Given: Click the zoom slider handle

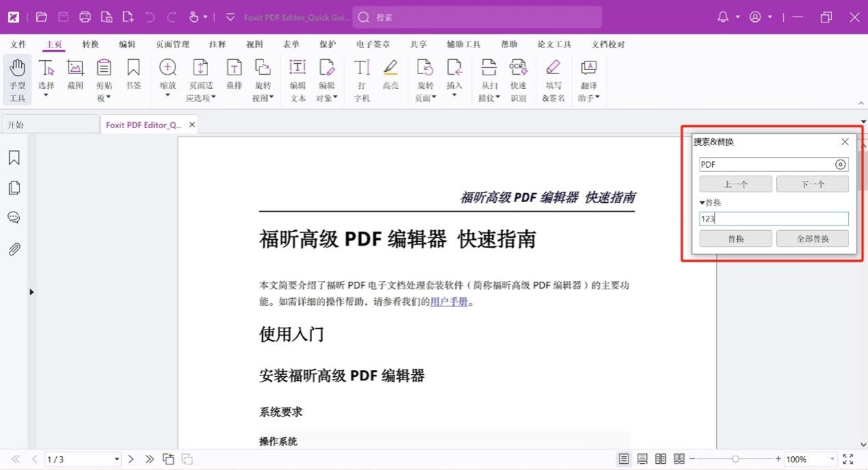Looking at the screenshot, I should [x=735, y=459].
